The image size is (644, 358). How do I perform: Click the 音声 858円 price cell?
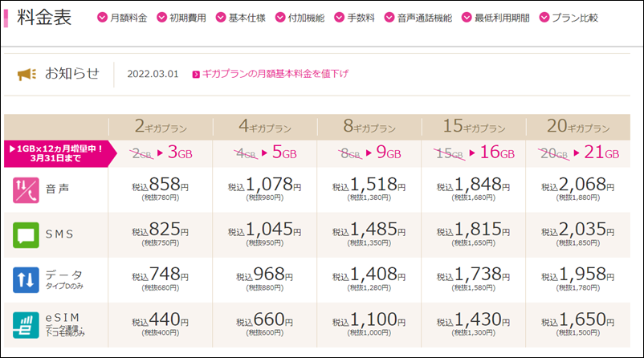[161, 189]
